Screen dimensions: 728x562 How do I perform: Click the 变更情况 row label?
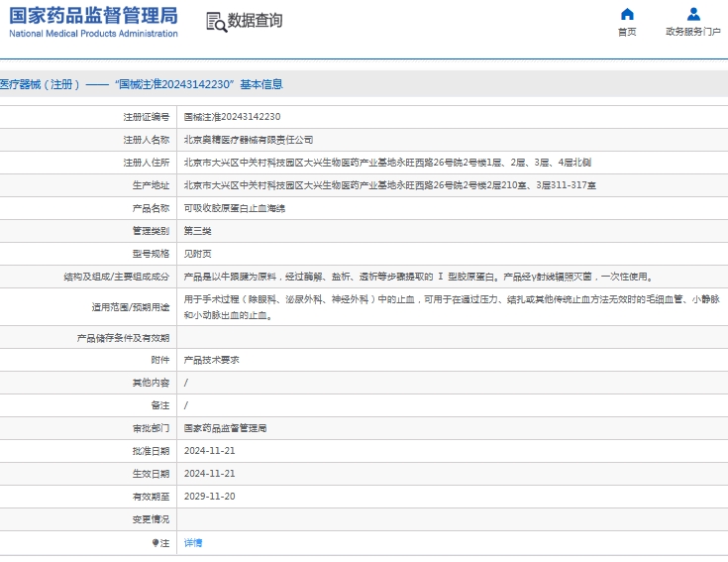coord(151,518)
